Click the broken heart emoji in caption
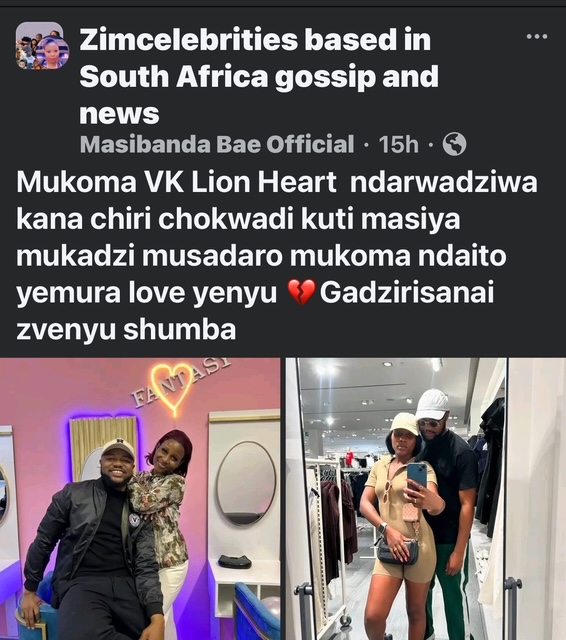The image size is (566, 640). (302, 293)
